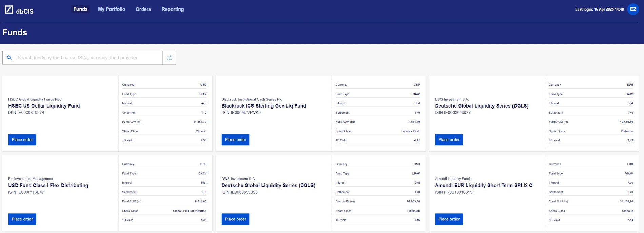Click ISIN IE000MZVPVK9 text
The width and height of the screenshot is (644, 233).
pyautogui.click(x=241, y=113)
